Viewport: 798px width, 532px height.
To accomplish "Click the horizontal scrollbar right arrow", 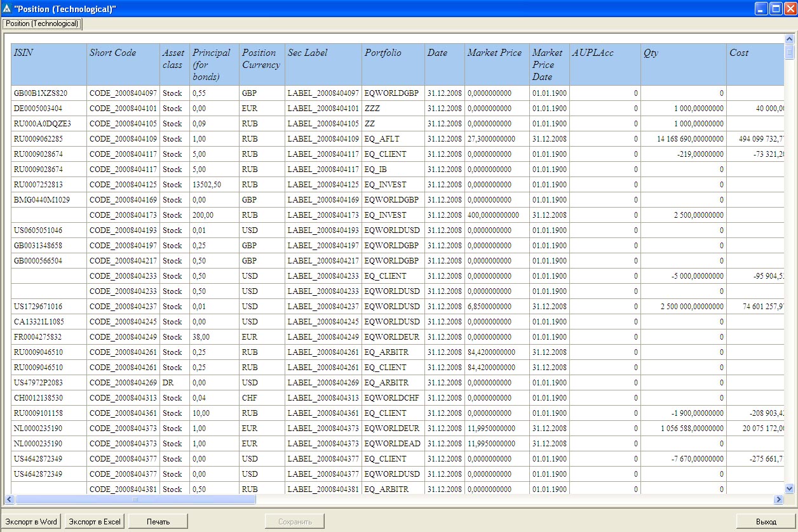I will (778, 500).
